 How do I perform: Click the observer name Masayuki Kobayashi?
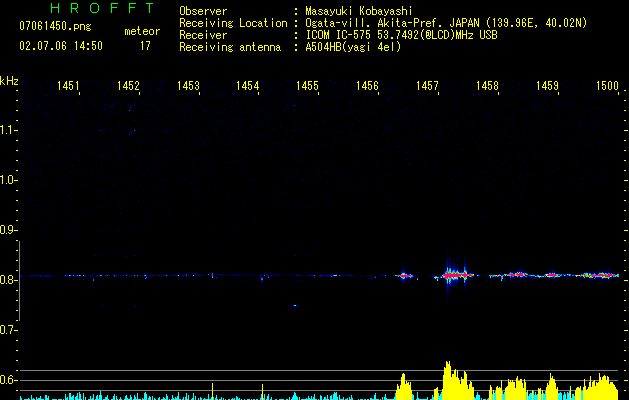pos(359,11)
